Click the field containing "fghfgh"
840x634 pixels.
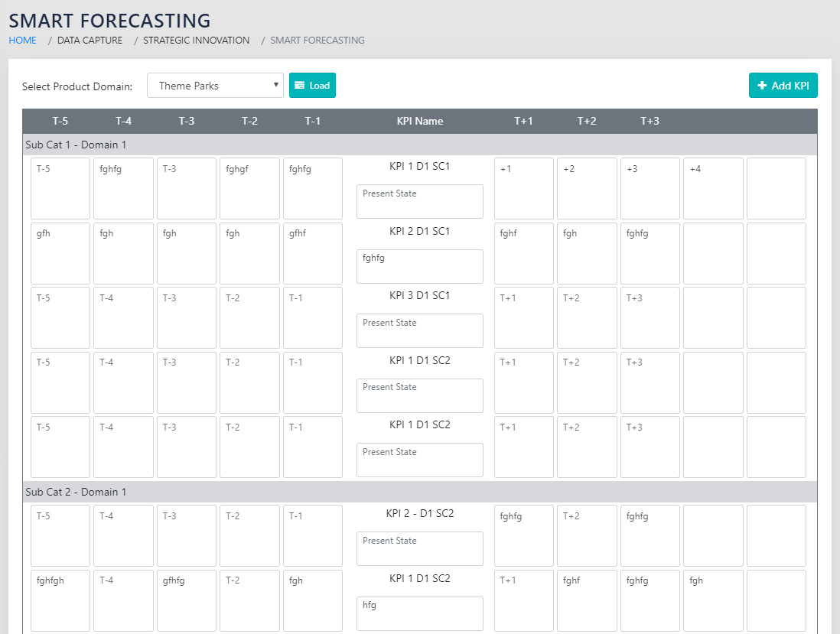pos(60,600)
